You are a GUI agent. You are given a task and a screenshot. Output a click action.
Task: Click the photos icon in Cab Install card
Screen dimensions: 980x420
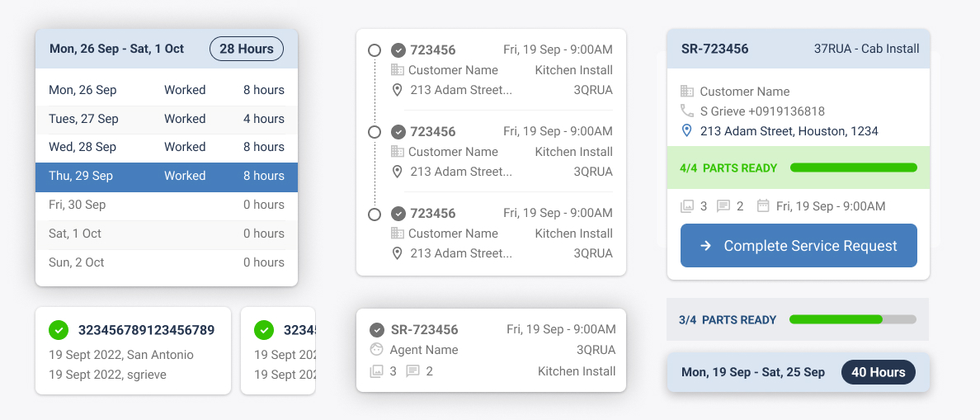click(686, 206)
